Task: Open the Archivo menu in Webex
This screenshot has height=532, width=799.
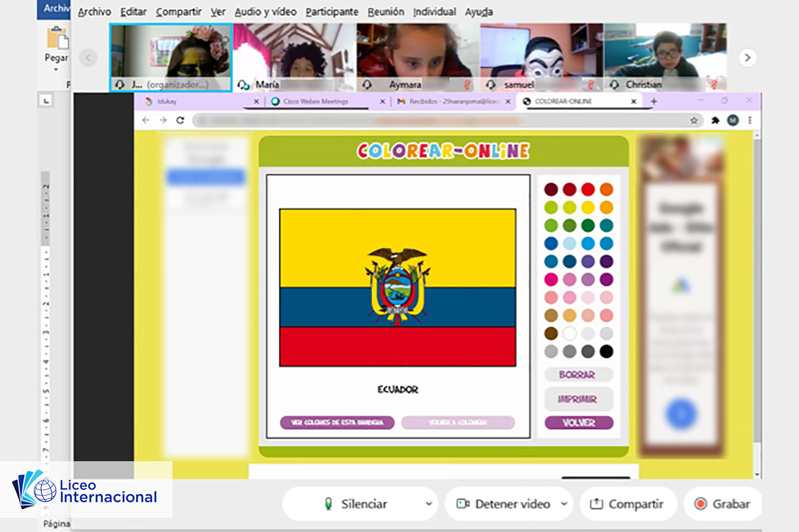Action: coord(94,12)
